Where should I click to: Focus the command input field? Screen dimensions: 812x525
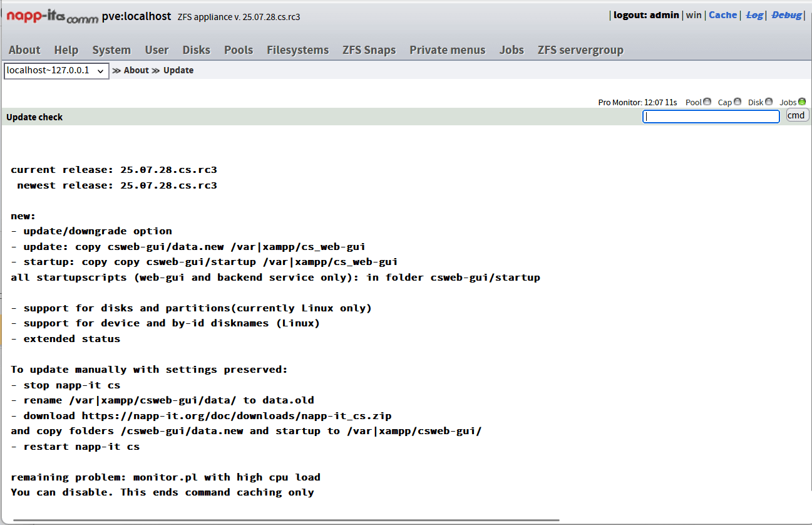[711, 117]
